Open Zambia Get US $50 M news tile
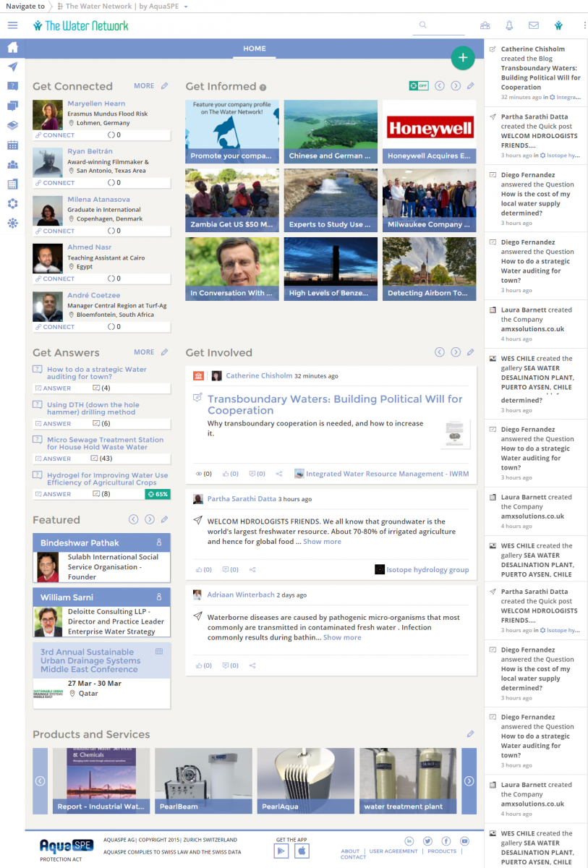The height and width of the screenshot is (868, 588). (x=232, y=200)
